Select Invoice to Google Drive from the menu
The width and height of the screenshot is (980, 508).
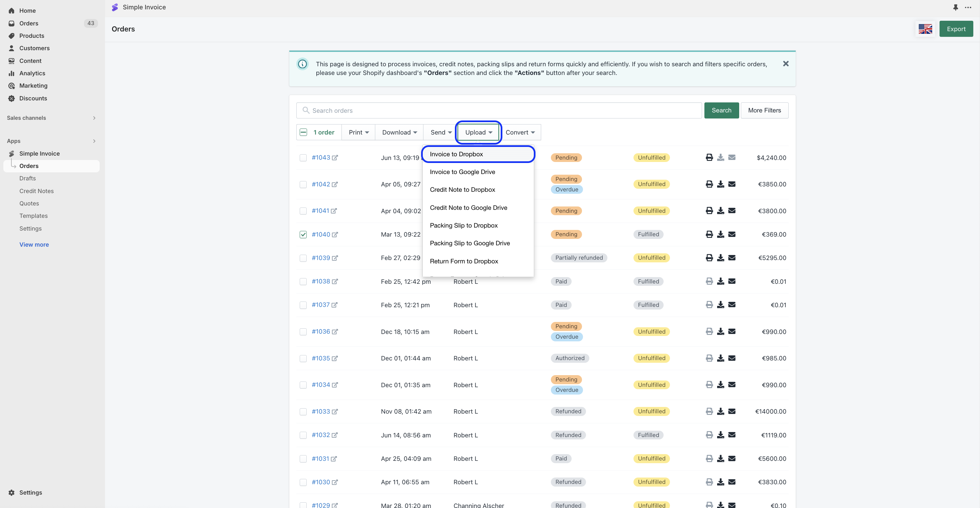pyautogui.click(x=462, y=172)
